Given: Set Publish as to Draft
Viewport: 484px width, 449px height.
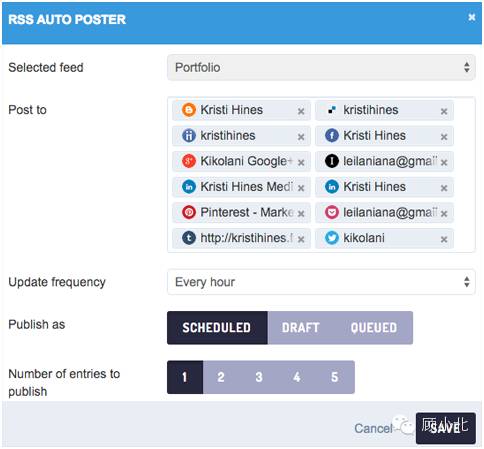Looking at the screenshot, I should coord(301,328).
